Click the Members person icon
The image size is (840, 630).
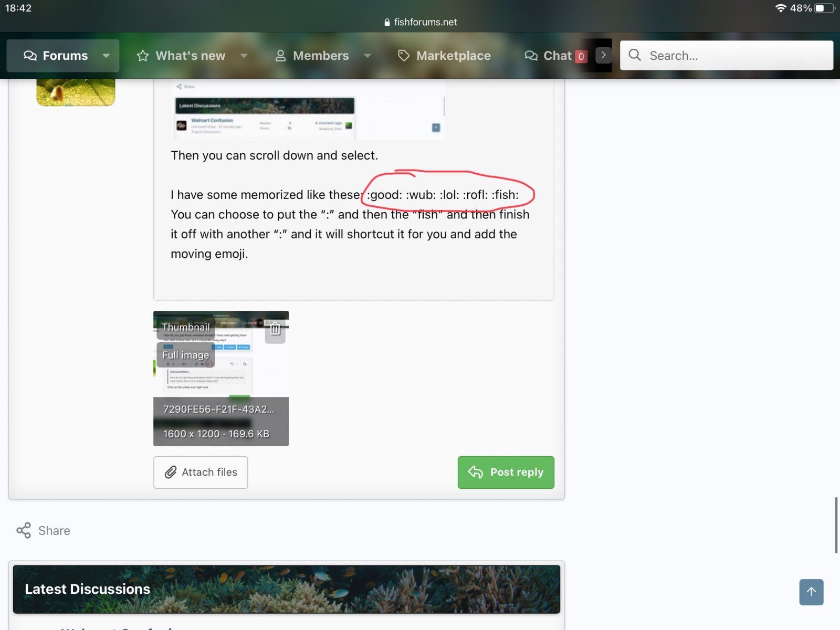point(280,56)
